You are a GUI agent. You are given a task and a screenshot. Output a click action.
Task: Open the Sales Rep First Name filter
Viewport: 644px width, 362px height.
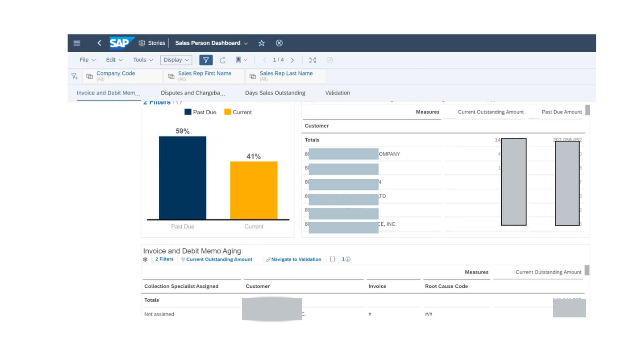(204, 76)
